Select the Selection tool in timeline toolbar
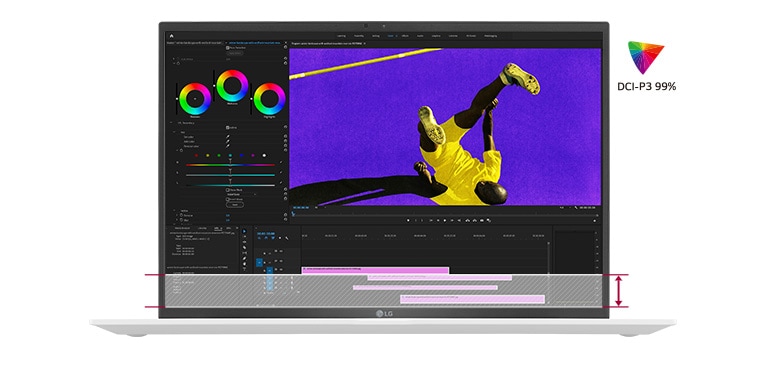This screenshot has height=384, width=768. point(244,231)
